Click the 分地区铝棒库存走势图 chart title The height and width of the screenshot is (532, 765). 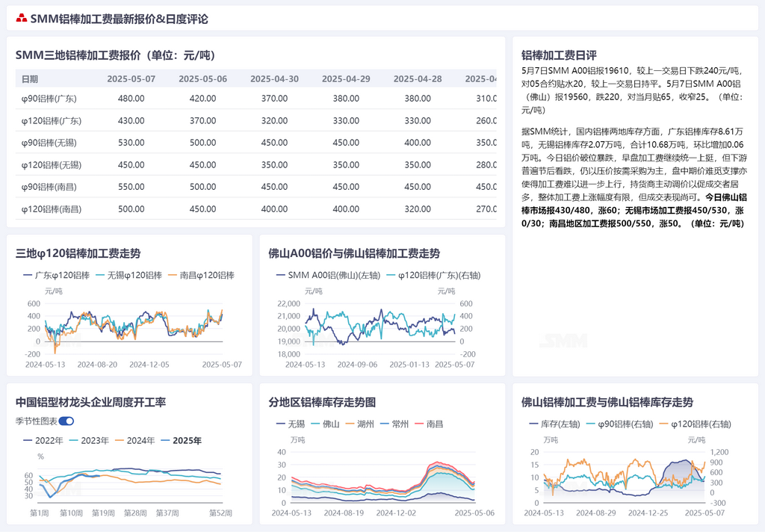pyautogui.click(x=322, y=402)
